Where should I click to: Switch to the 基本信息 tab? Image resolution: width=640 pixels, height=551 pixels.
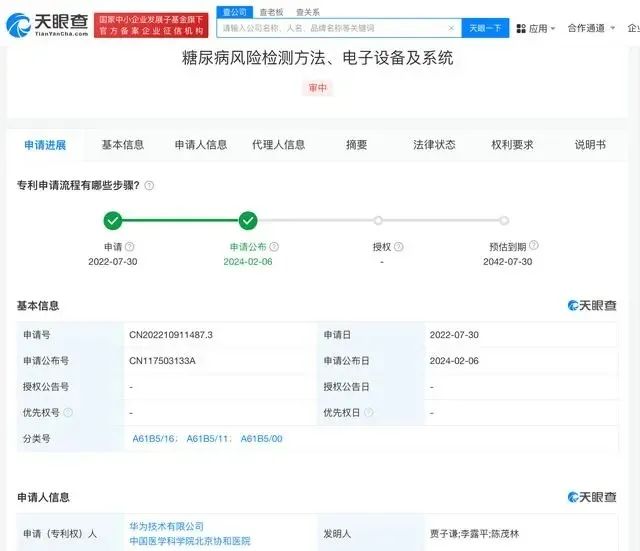coord(123,145)
